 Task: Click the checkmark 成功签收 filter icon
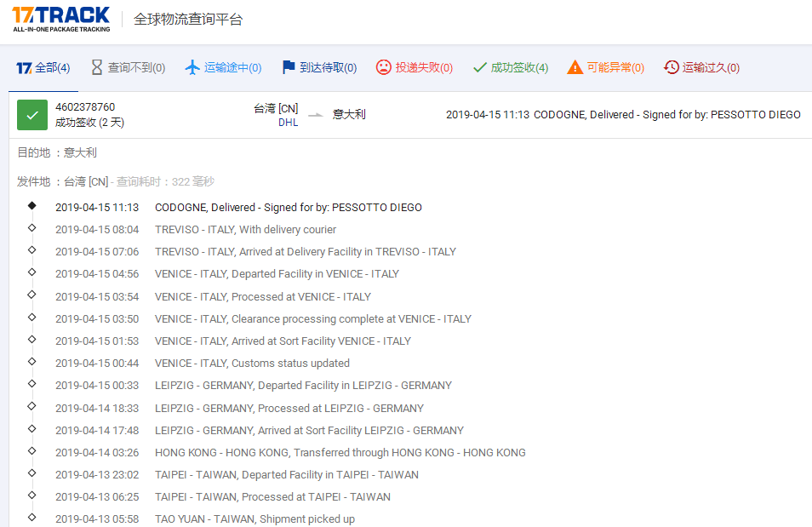pyautogui.click(x=480, y=67)
